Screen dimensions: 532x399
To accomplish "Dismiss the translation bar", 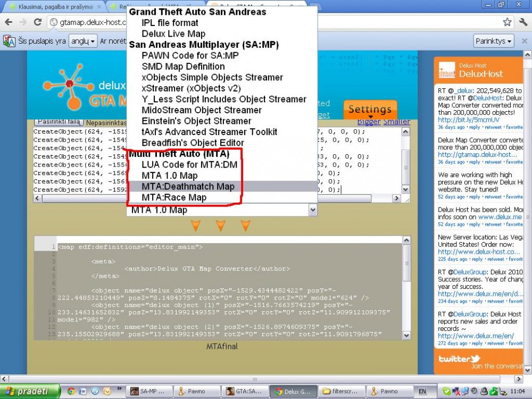I will point(524,41).
